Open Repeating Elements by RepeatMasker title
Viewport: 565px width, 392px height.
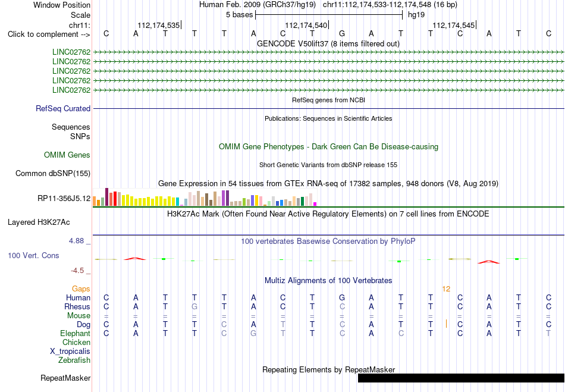(328, 369)
